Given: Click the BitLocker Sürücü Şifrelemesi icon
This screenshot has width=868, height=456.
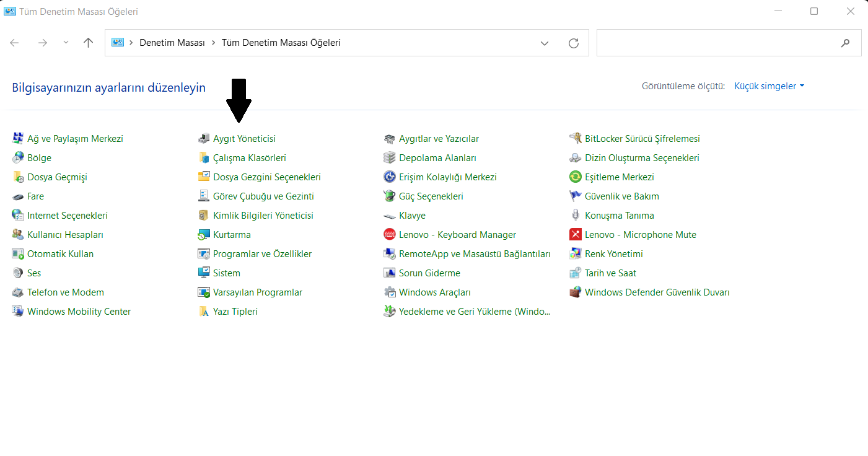Looking at the screenshot, I should point(575,139).
